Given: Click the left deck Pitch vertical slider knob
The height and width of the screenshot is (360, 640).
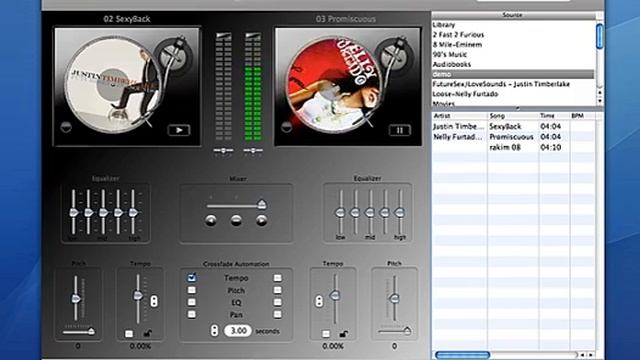Looking at the screenshot, I should (x=76, y=299).
